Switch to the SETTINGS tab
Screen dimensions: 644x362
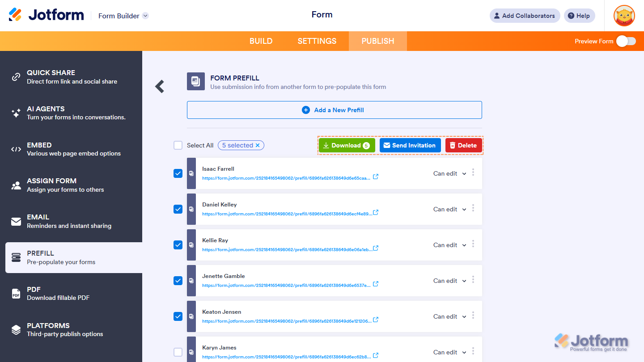[x=317, y=41]
